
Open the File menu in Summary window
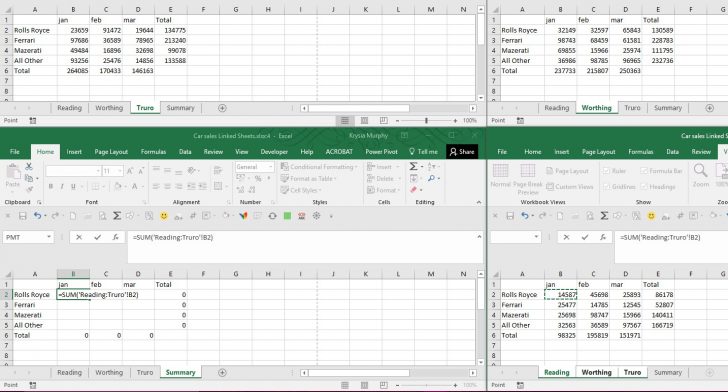pyautogui.click(x=15, y=152)
